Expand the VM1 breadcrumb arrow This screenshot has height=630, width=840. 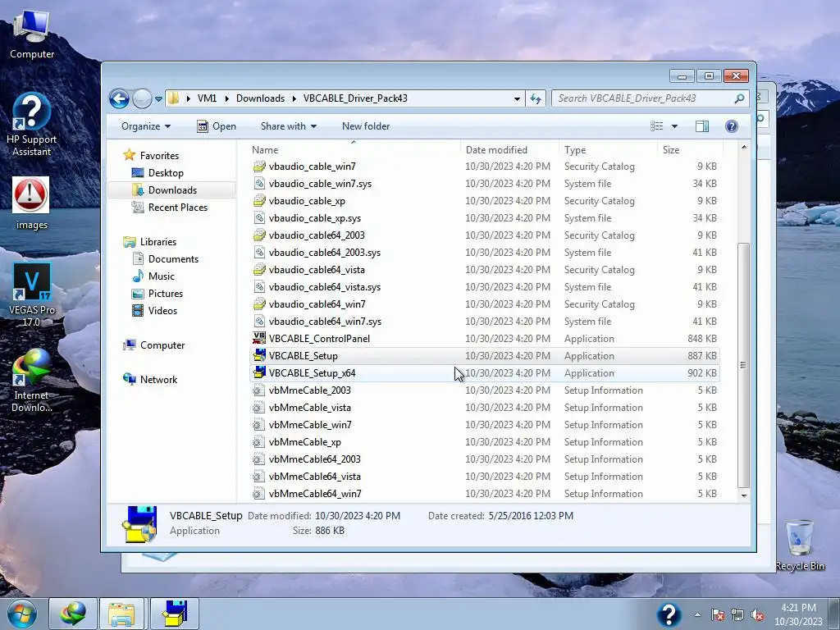coord(227,98)
